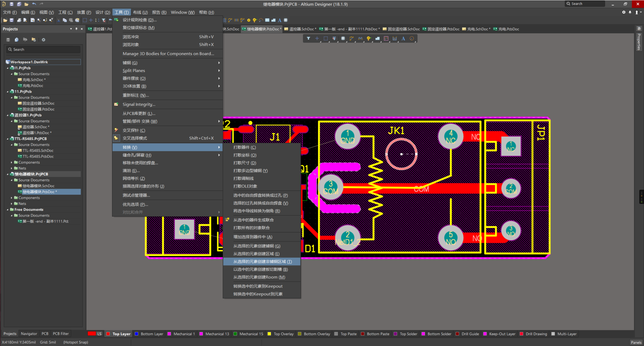Collapse the TTL-RS485.PrjPCB project node
The height and width of the screenshot is (346, 644).
click(x=8, y=139)
